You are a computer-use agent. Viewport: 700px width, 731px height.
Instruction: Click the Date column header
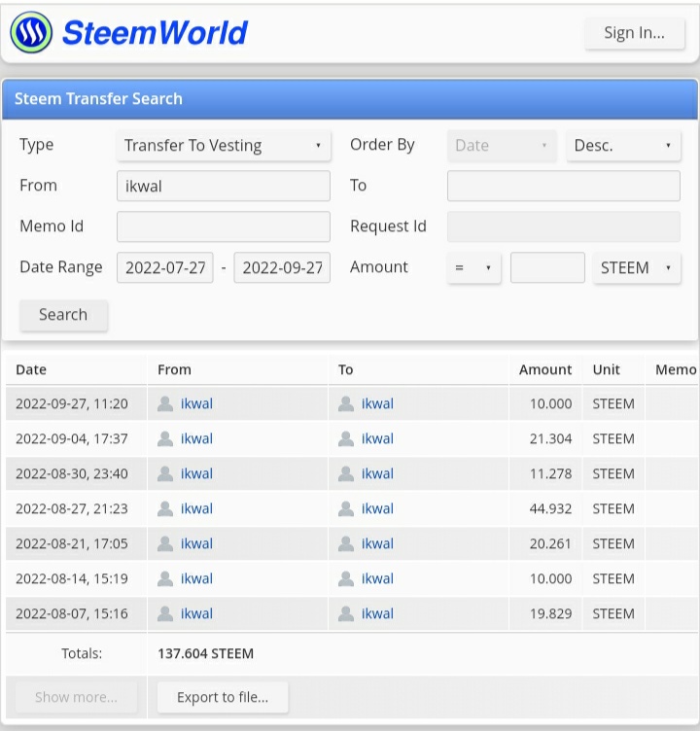[x=31, y=369]
